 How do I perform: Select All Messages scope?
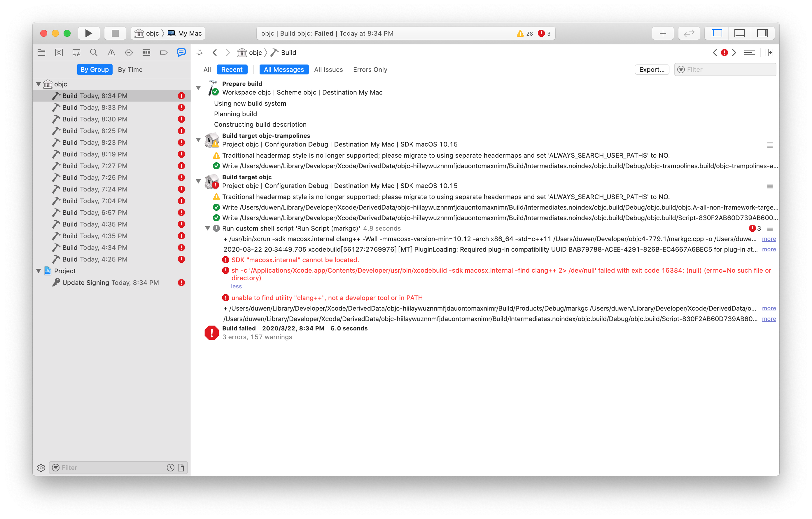pyautogui.click(x=284, y=69)
